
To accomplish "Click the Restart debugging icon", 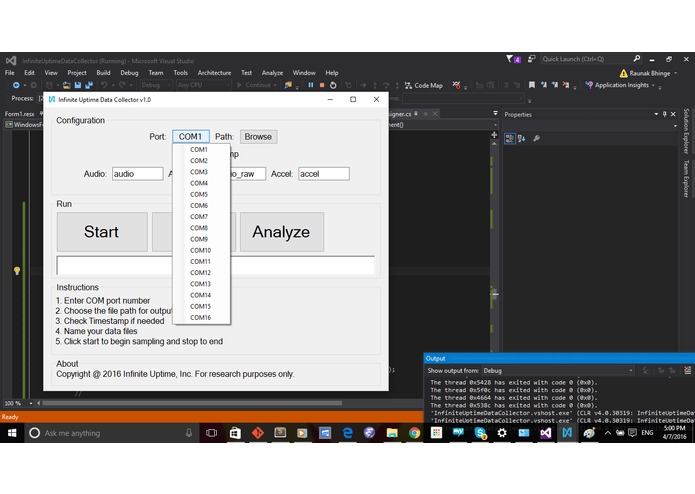I will click(x=333, y=85).
